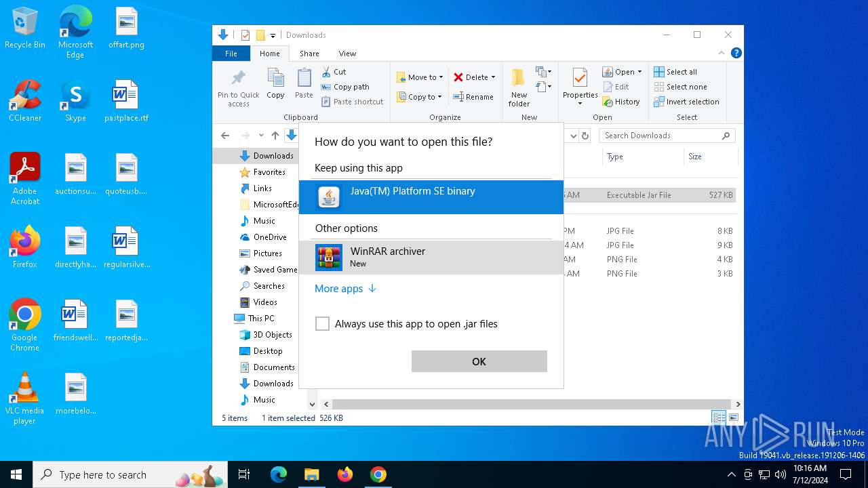Open the Copy to dropdown
Viewport: 868px width, 488px height.
tap(419, 97)
